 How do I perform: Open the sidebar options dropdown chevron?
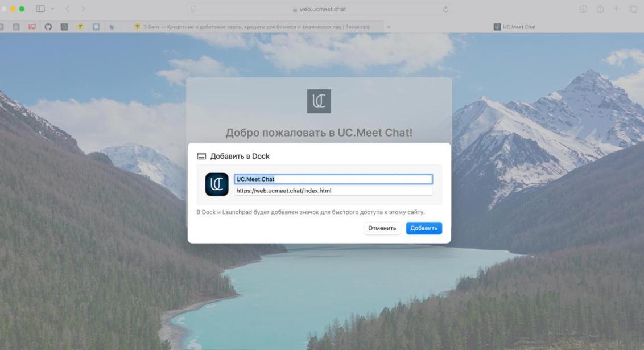click(52, 9)
